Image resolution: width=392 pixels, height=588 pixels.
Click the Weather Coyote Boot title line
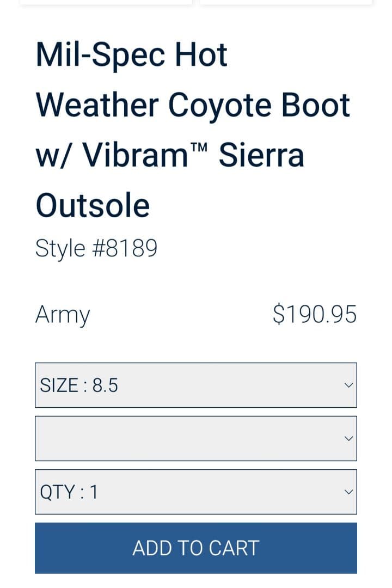[193, 105]
